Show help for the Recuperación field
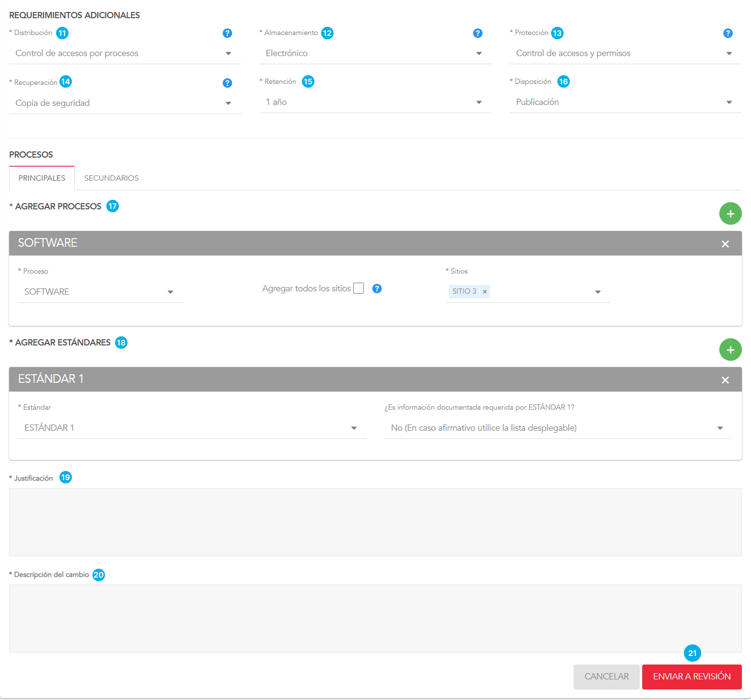751x700 pixels. [x=227, y=83]
